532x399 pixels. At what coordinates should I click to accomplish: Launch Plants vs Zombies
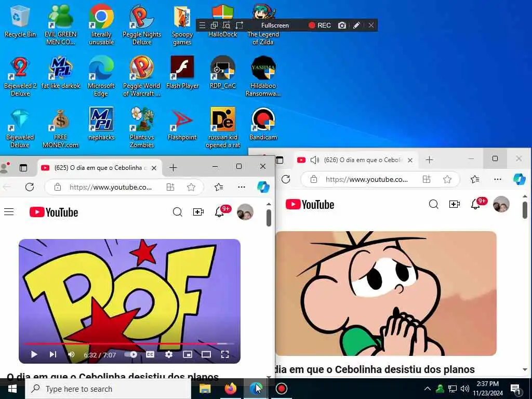[x=141, y=128]
